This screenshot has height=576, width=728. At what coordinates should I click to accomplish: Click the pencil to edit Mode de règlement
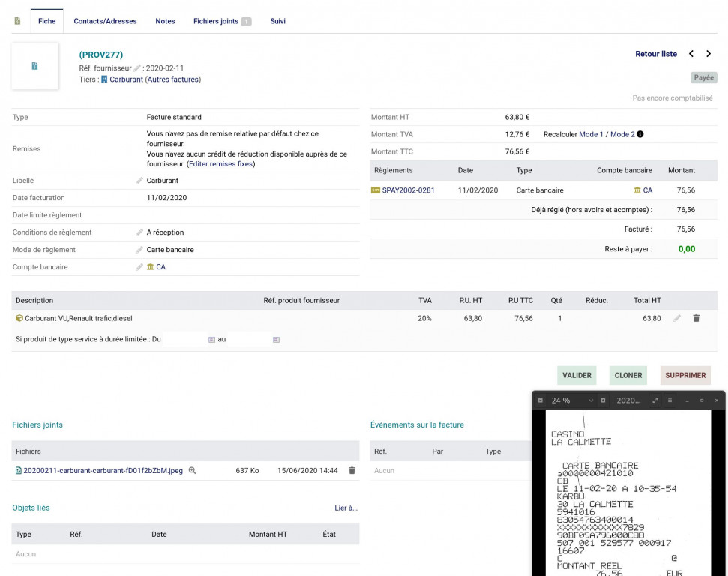pyautogui.click(x=139, y=250)
